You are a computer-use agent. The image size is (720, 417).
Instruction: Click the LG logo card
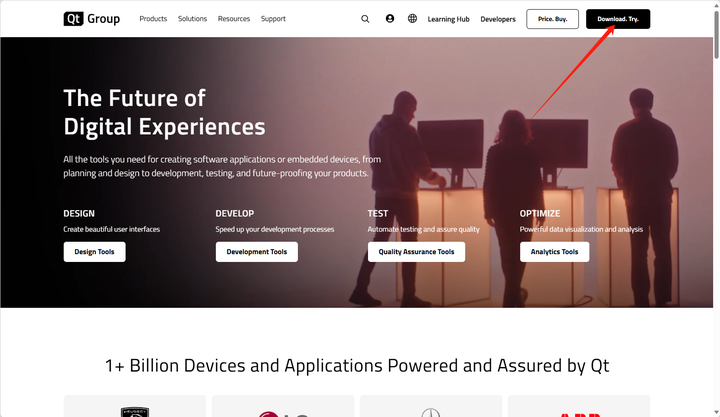[x=283, y=408]
